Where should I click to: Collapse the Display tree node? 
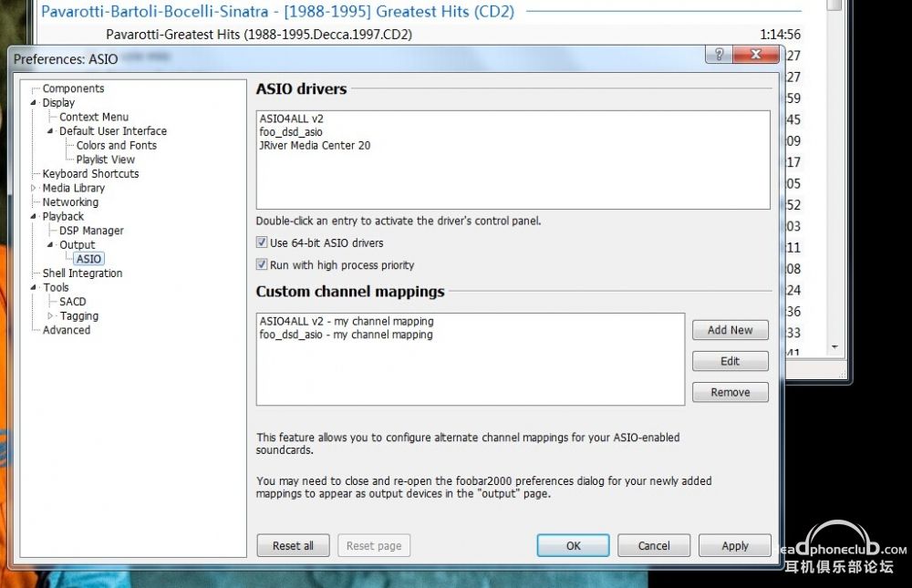[x=33, y=103]
